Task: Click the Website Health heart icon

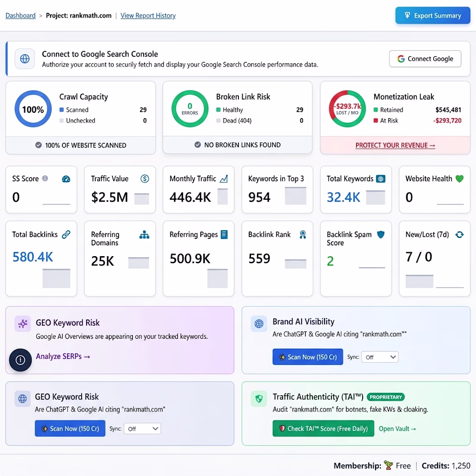Action: [x=460, y=179]
